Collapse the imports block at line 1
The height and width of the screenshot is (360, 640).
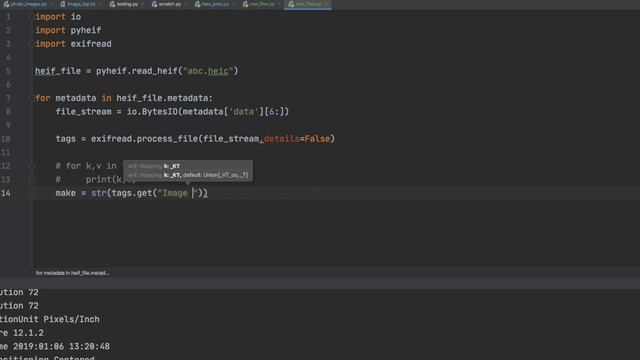[32, 17]
